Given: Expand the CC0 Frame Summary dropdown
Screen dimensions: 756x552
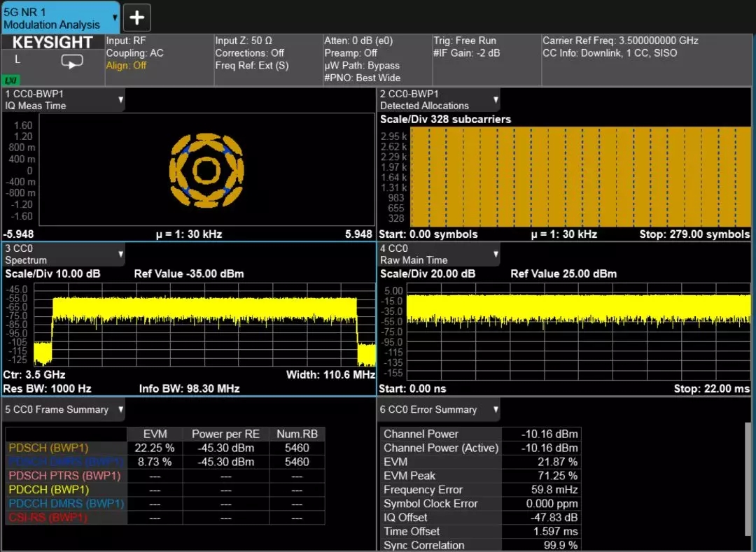Looking at the screenshot, I should pos(120,409).
